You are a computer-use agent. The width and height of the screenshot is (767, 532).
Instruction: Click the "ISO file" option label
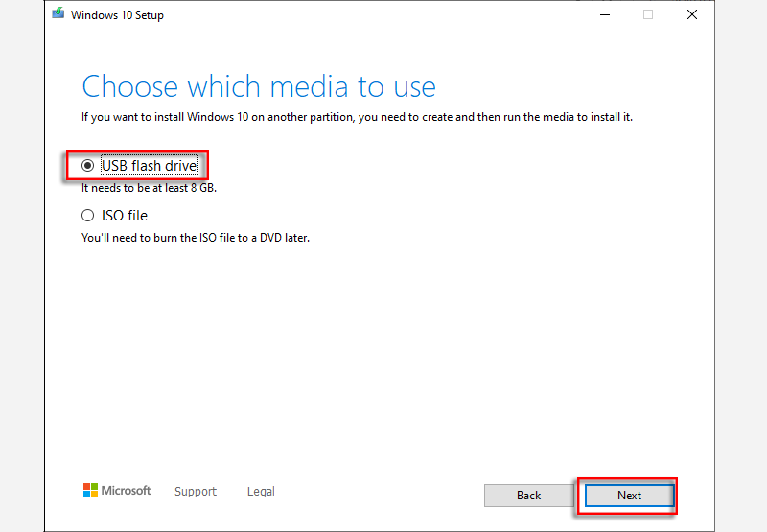point(125,216)
